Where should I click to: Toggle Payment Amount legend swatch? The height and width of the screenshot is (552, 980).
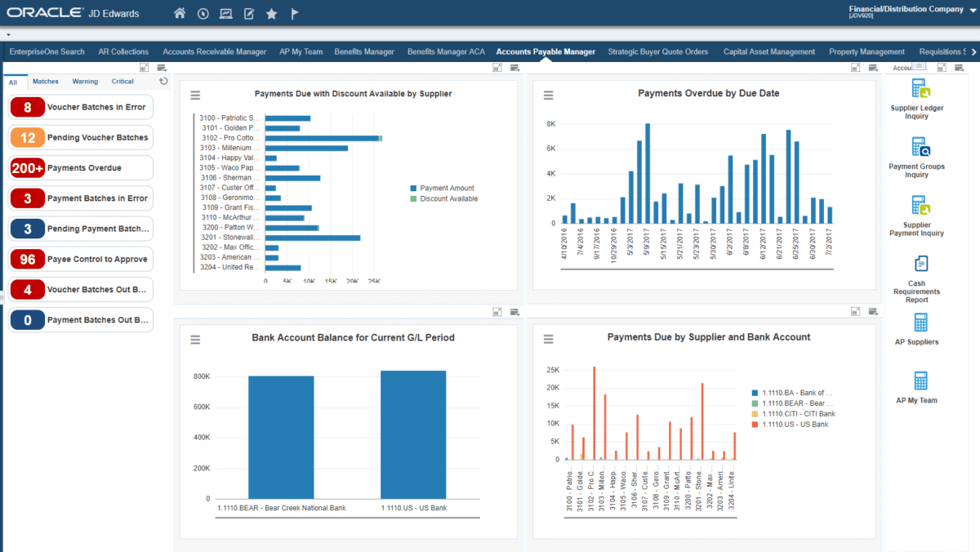[413, 189]
